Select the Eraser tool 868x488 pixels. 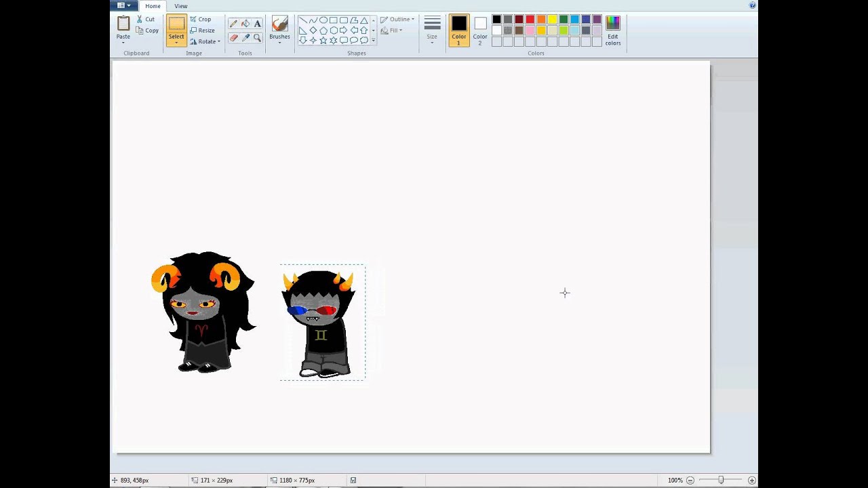233,38
